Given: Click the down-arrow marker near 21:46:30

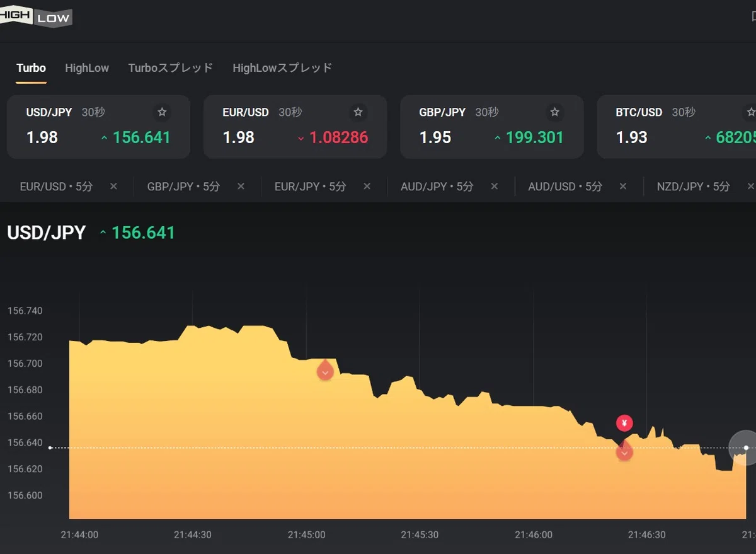Looking at the screenshot, I should 624,451.
